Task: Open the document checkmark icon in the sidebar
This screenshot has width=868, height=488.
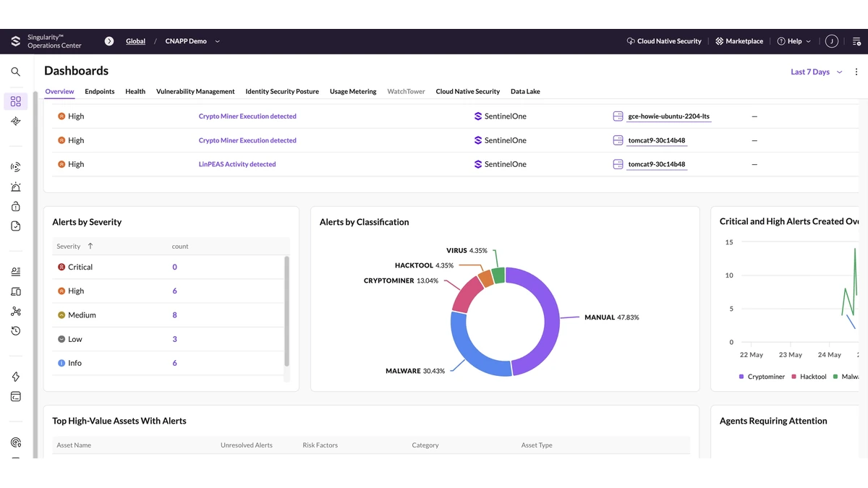Action: click(x=16, y=226)
